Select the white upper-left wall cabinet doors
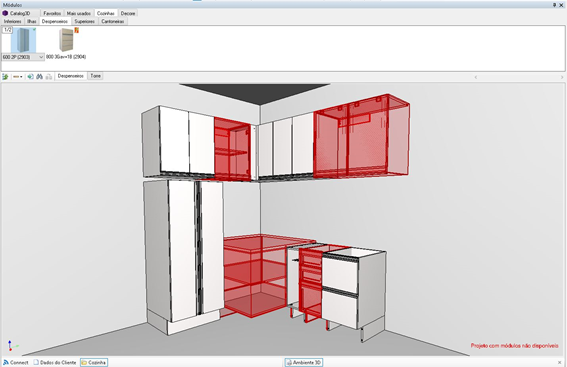This screenshot has height=367, width=567. point(186,141)
